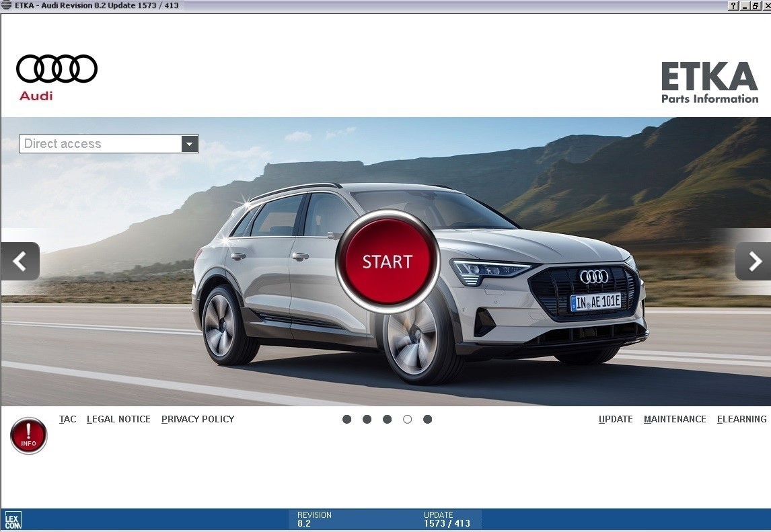Image resolution: width=771 pixels, height=532 pixels.
Task: Select the second carousel dot
Action: (x=367, y=420)
